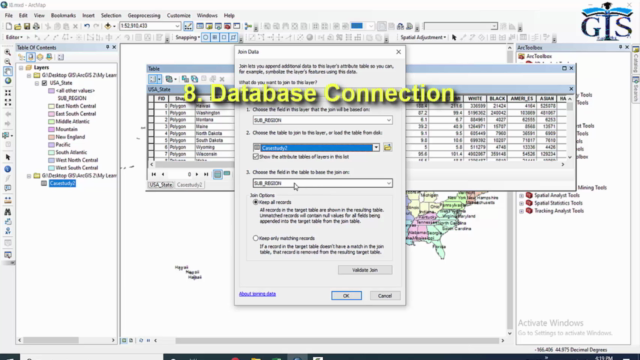Confirm the join with OK

(346, 296)
